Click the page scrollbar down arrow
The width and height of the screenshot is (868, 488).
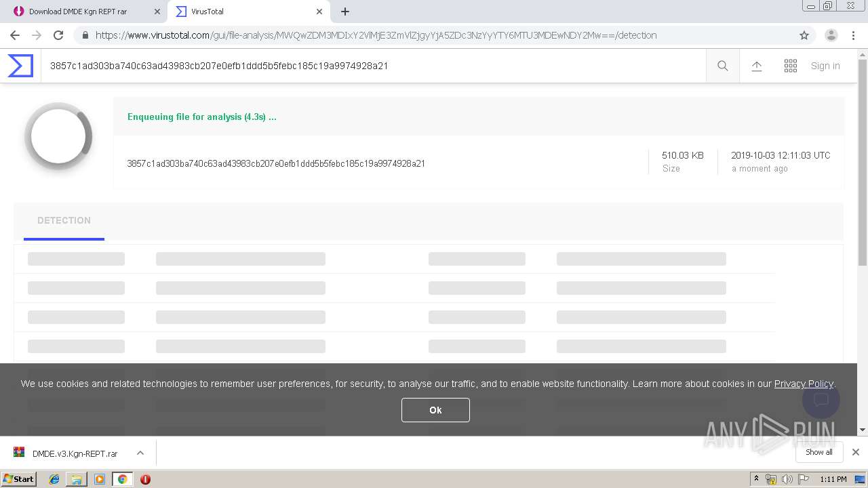pos(863,430)
